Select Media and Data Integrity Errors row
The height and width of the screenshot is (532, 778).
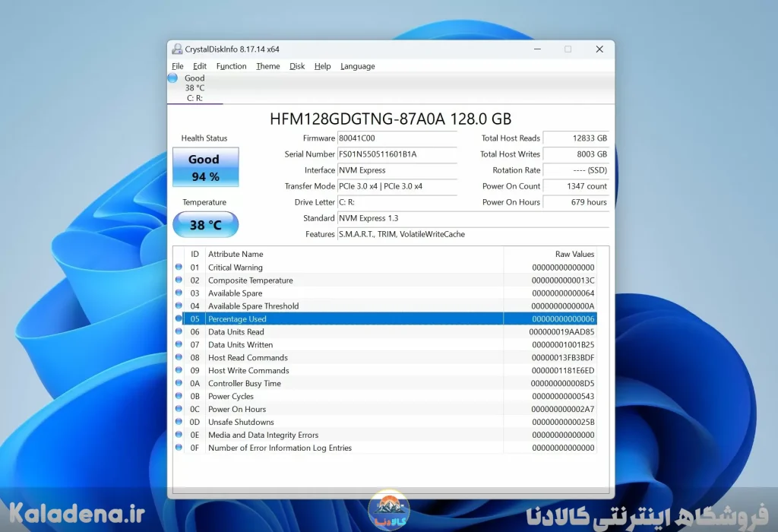tap(385, 435)
